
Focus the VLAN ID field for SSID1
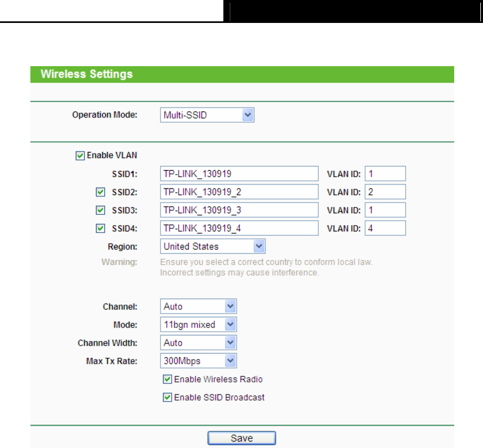click(x=385, y=174)
